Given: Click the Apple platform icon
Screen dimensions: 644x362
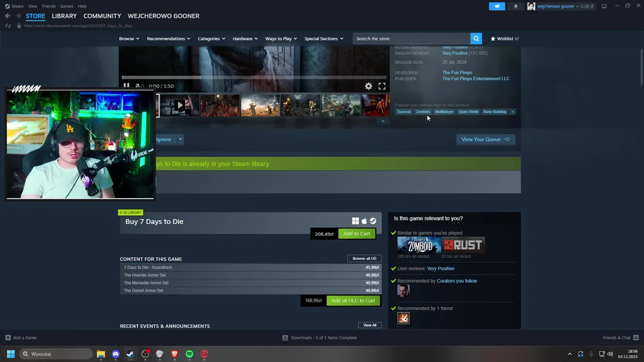Looking at the screenshot, I should point(364,221).
